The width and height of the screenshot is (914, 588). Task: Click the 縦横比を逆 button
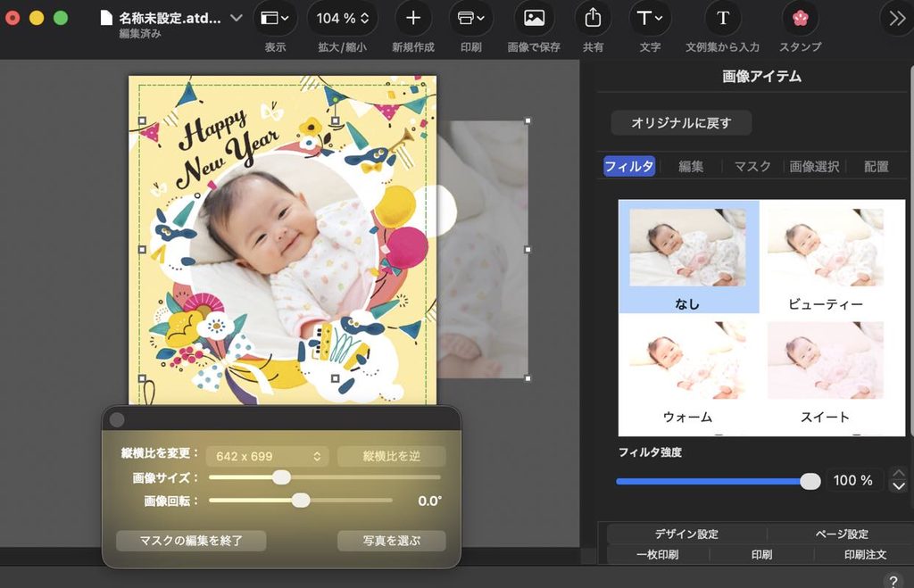click(391, 456)
